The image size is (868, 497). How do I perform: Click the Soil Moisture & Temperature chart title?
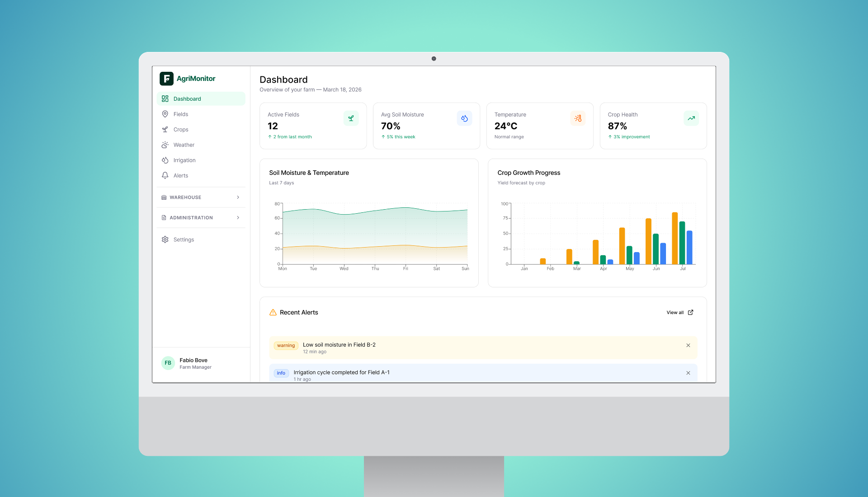point(309,173)
